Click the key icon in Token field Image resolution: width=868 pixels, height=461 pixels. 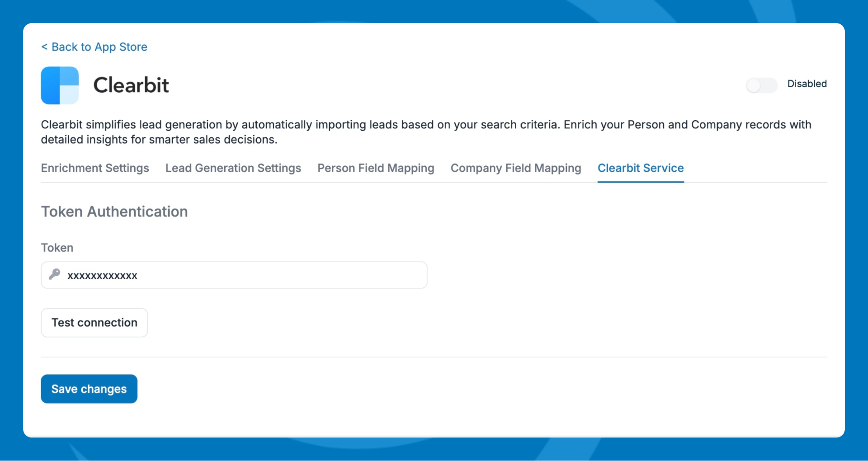click(x=55, y=274)
